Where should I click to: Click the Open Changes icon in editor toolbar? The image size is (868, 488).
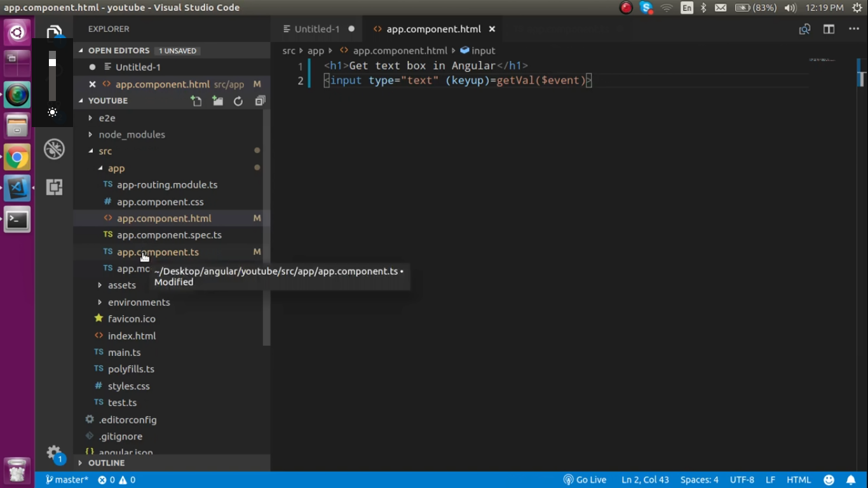pos(804,29)
